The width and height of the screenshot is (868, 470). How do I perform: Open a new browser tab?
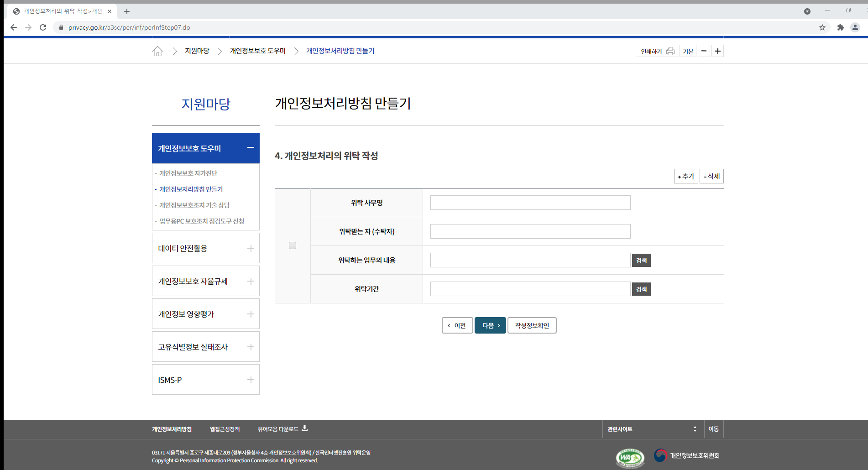[x=127, y=11]
